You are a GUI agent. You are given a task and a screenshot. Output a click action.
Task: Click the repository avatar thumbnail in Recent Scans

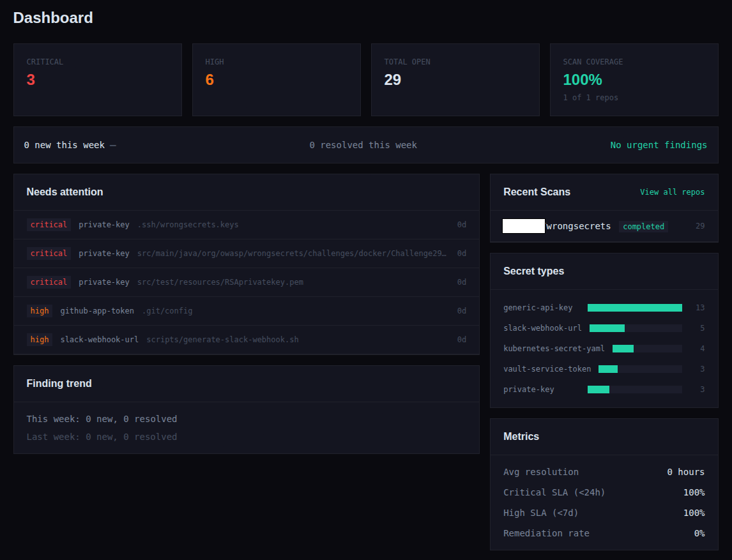[x=523, y=225]
